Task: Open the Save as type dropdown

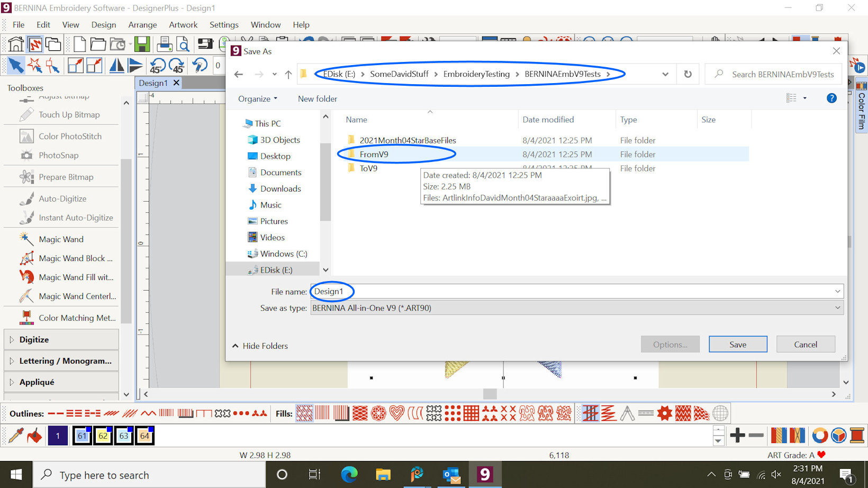Action: (x=838, y=308)
